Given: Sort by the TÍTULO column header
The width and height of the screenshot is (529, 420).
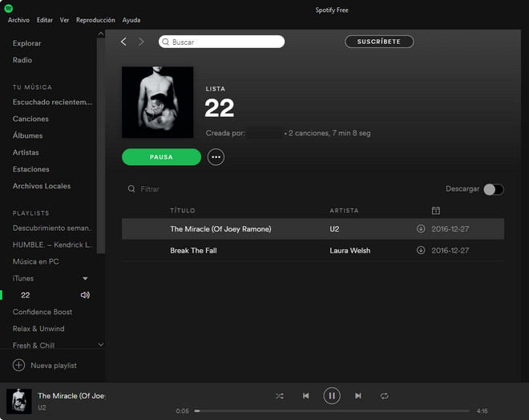Looking at the screenshot, I should 183,211.
